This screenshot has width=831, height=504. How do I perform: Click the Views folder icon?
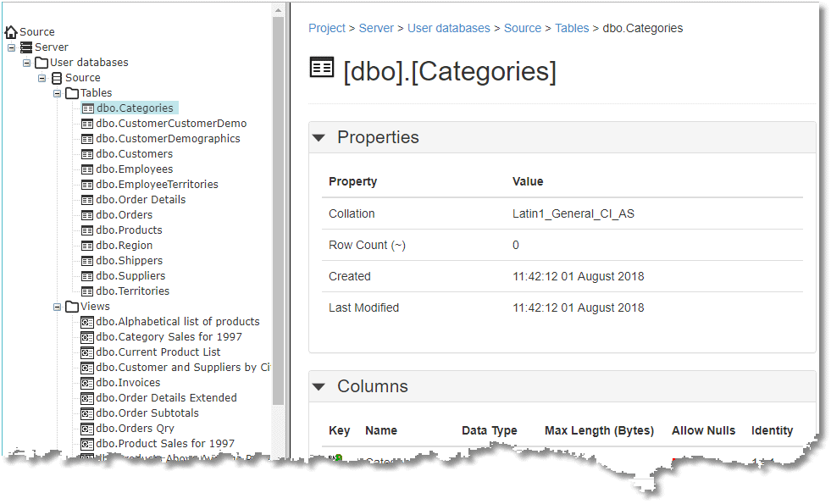coord(72,307)
